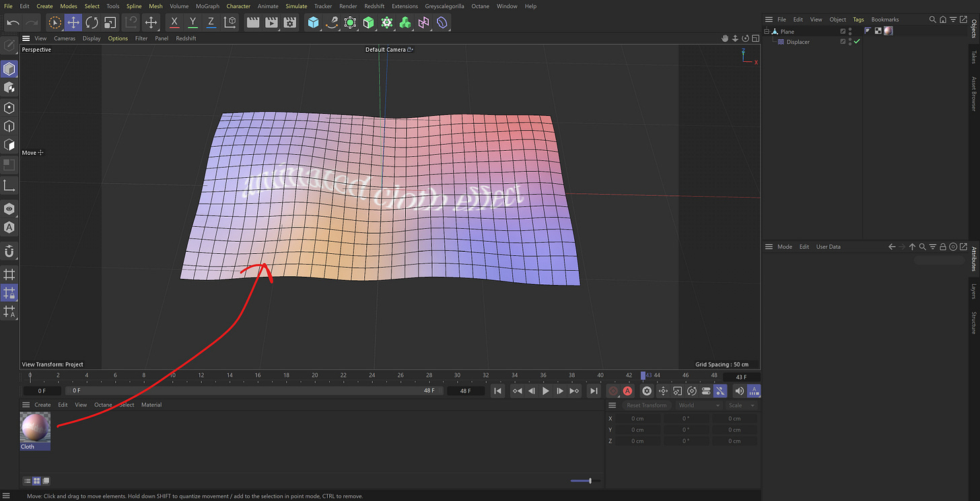This screenshot has width=980, height=501.
Task: Open the Tags menu in Objects manager
Action: [858, 20]
